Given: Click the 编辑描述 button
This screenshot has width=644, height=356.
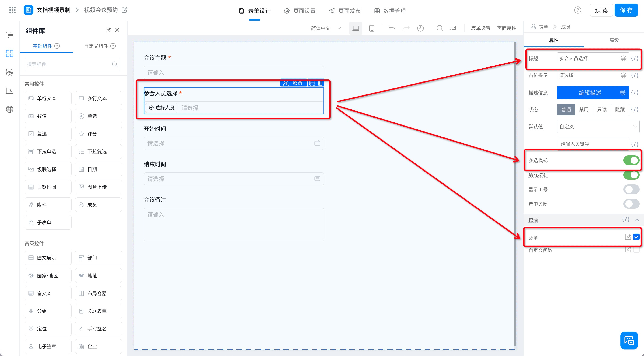Looking at the screenshot, I should point(593,93).
